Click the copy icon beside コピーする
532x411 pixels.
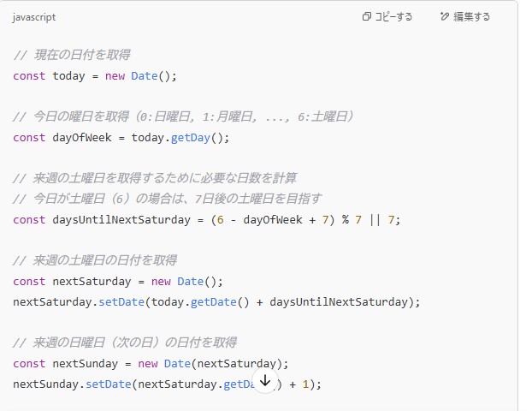coord(366,16)
